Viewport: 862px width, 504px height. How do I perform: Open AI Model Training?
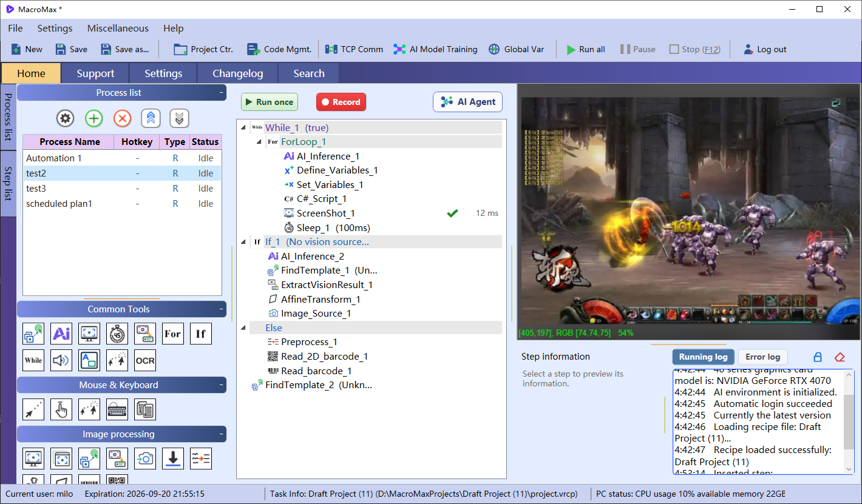click(x=436, y=49)
